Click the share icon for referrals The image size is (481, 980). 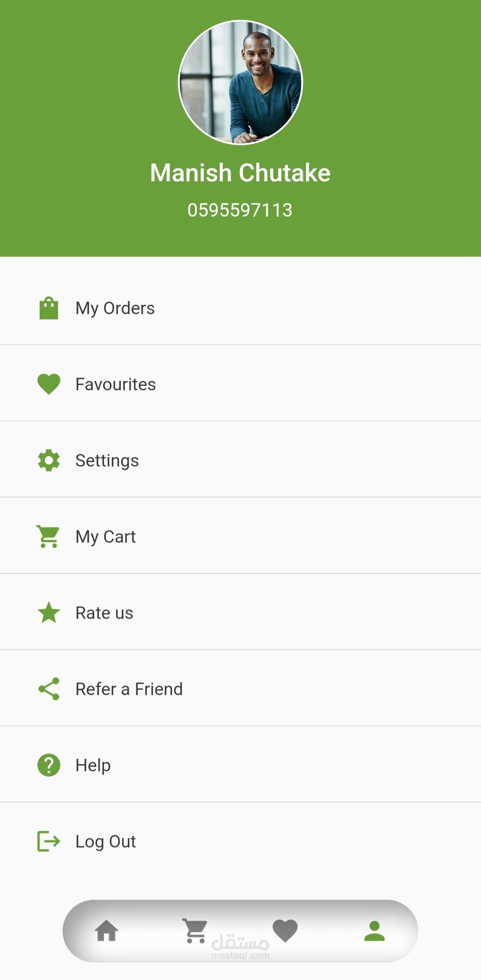click(49, 689)
